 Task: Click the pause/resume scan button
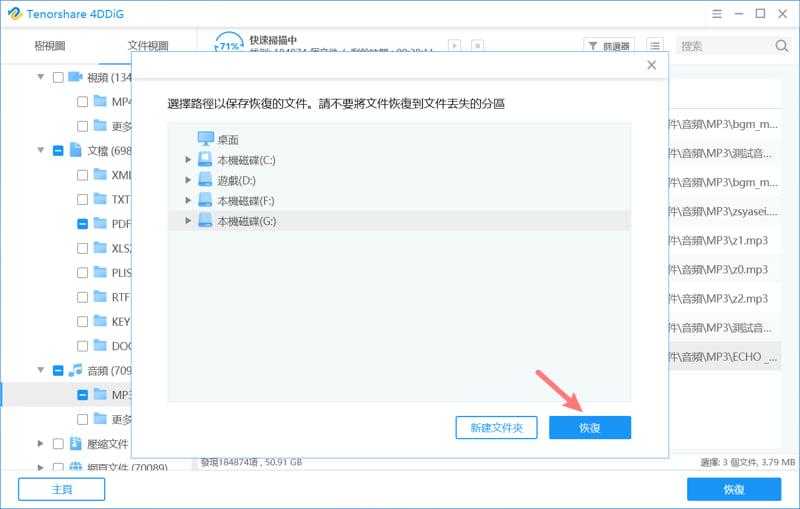pos(454,46)
